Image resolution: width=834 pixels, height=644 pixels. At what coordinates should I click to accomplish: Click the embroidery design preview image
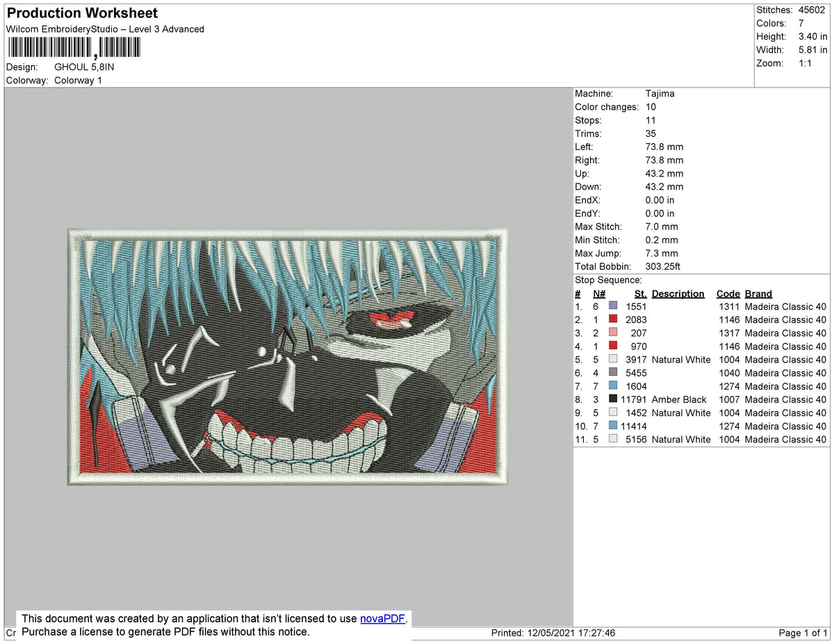pyautogui.click(x=288, y=356)
